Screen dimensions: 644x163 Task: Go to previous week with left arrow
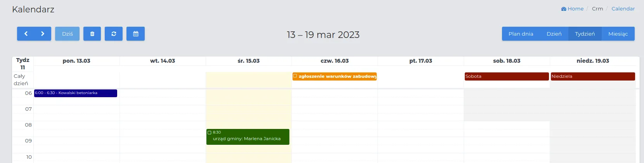click(x=26, y=34)
